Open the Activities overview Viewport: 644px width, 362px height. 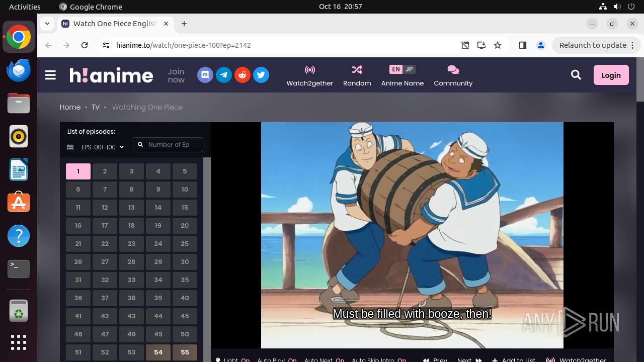(x=25, y=7)
